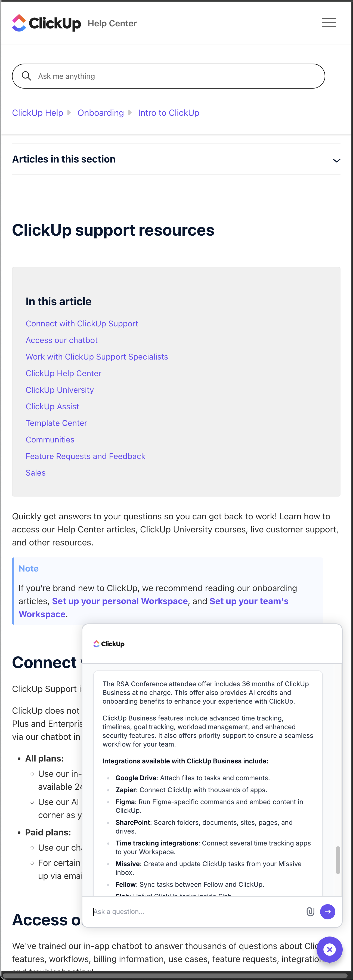Click the Ask a question input field
This screenshot has height=980, width=353.
[171, 912]
